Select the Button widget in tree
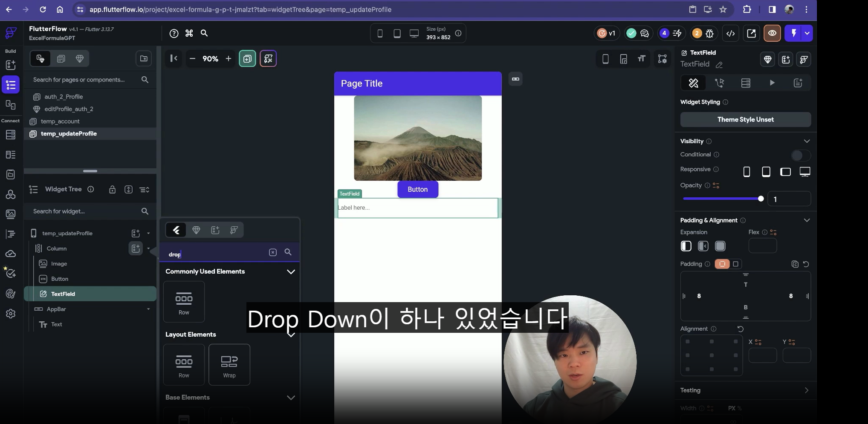This screenshot has width=868, height=424. tap(60, 279)
